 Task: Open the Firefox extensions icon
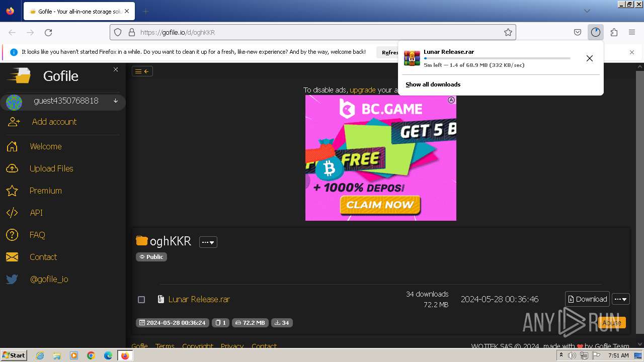[614, 32]
